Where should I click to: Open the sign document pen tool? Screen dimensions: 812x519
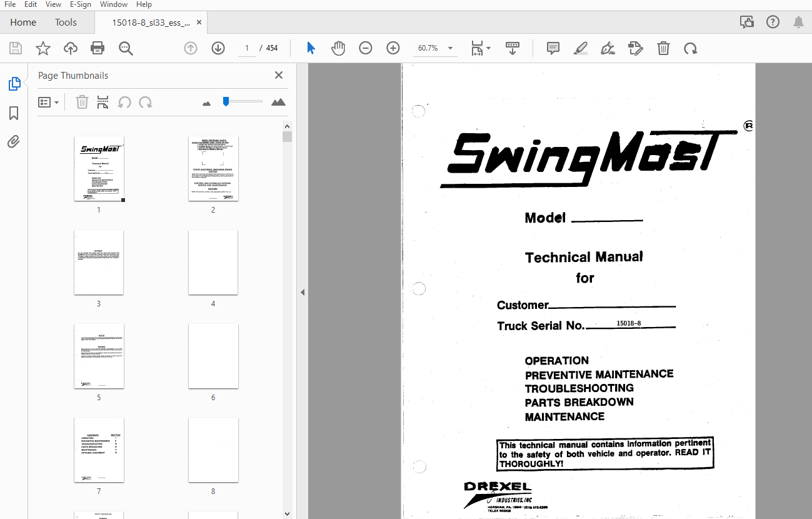tap(608, 48)
